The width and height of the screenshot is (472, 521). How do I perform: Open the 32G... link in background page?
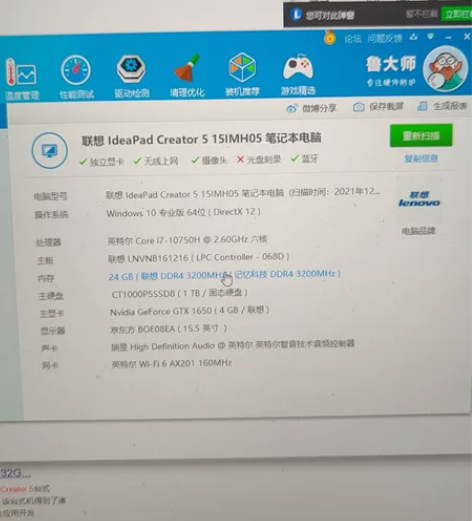pyautogui.click(x=15, y=473)
